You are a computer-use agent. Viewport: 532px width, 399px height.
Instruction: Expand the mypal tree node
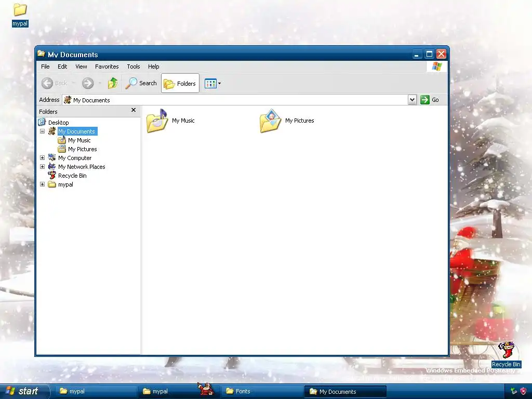coord(43,184)
